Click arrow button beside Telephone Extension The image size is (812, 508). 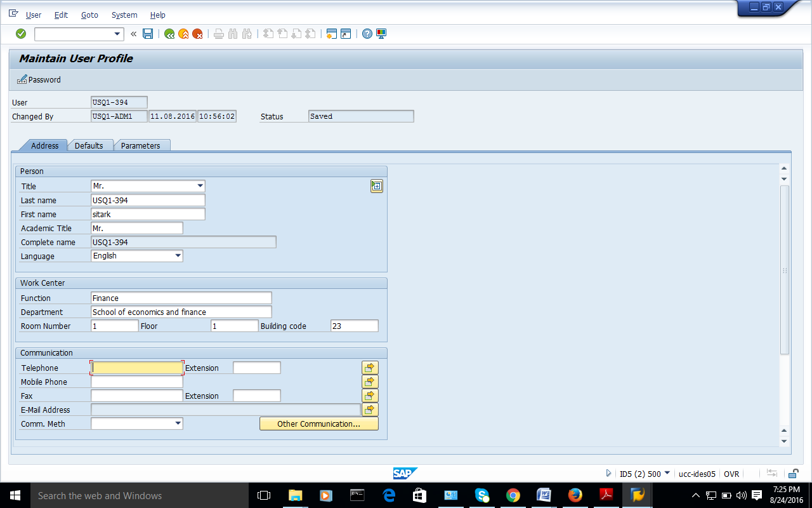(x=370, y=368)
